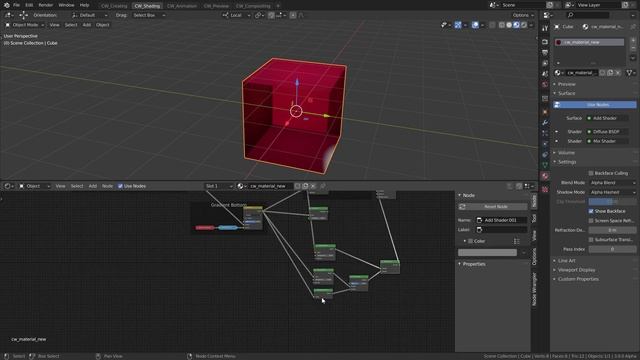Open the Window menu
This screenshot has width=640, height=360.
(66, 5)
